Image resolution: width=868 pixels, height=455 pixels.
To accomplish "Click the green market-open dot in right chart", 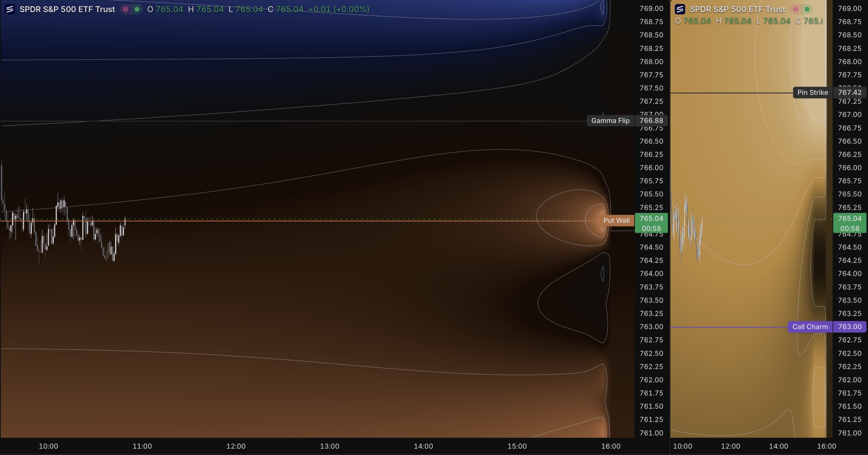I will [807, 9].
